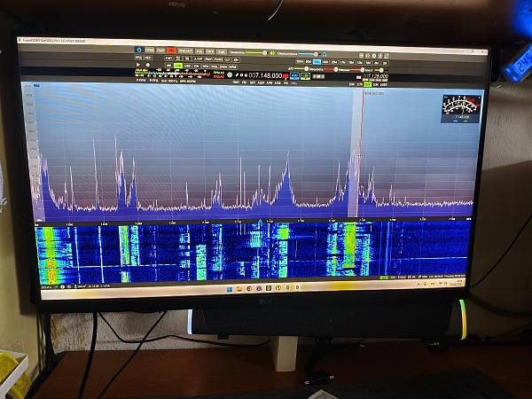Image resolution: width=532 pixels, height=399 pixels.
Task: Click the blue power button icon
Action: click(138, 51)
